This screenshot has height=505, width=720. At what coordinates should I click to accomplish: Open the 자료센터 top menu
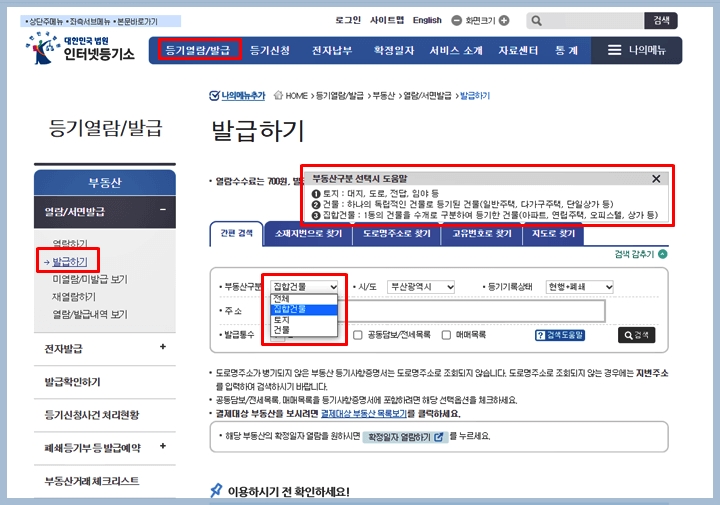518,50
